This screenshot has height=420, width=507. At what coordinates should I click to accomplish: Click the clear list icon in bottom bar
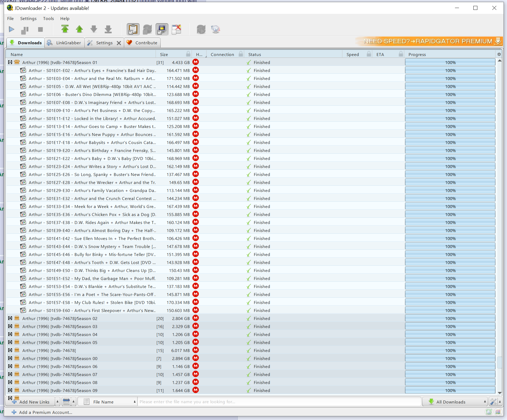click(x=66, y=402)
